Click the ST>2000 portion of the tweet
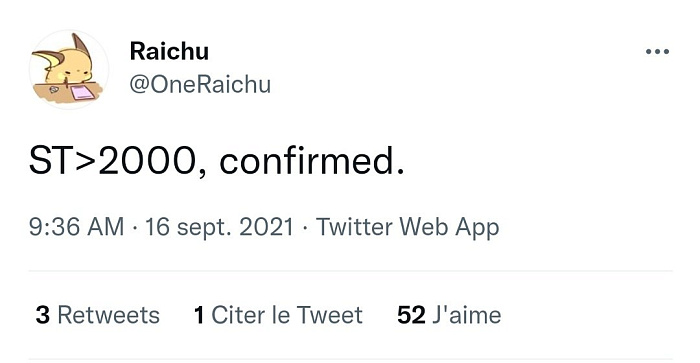This screenshot has height=363, width=700. (112, 161)
